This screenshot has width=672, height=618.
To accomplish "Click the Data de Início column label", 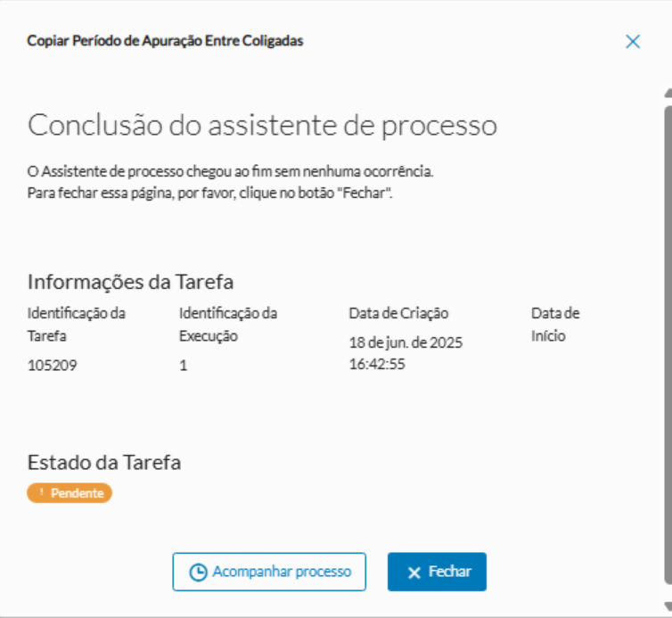I will [555, 325].
